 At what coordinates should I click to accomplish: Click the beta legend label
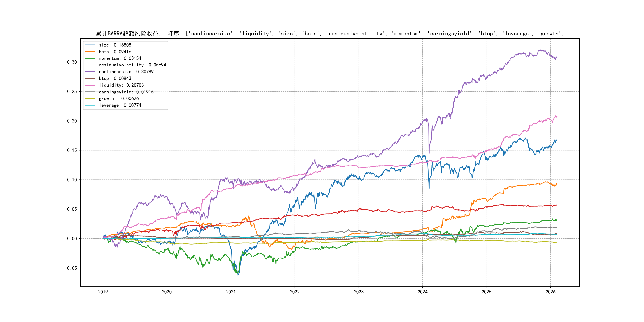(115, 52)
